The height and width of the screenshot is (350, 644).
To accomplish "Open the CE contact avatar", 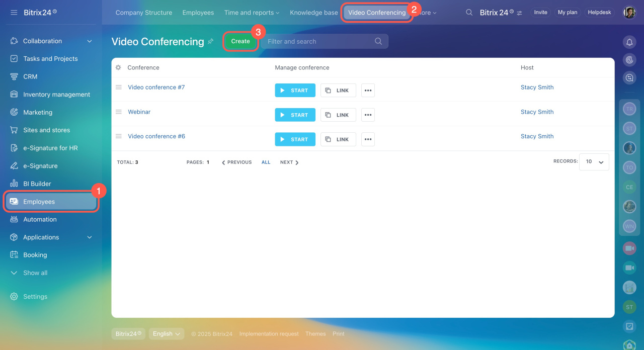I will 629,187.
